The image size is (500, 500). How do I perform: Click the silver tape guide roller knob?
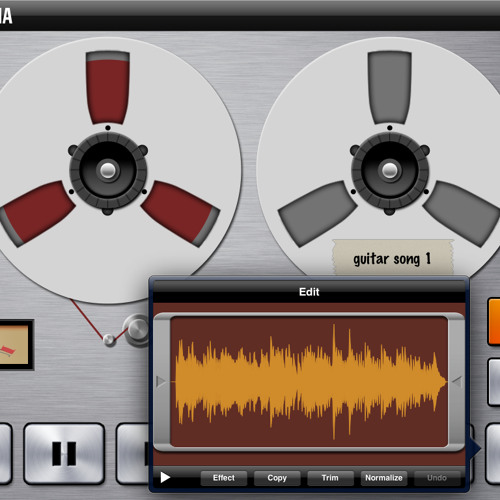click(136, 330)
